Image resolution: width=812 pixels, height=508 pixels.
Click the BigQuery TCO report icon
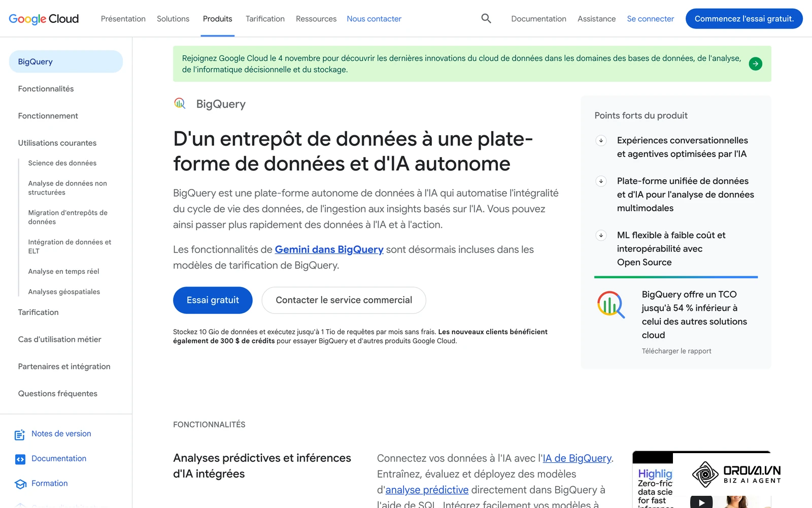[x=611, y=305]
